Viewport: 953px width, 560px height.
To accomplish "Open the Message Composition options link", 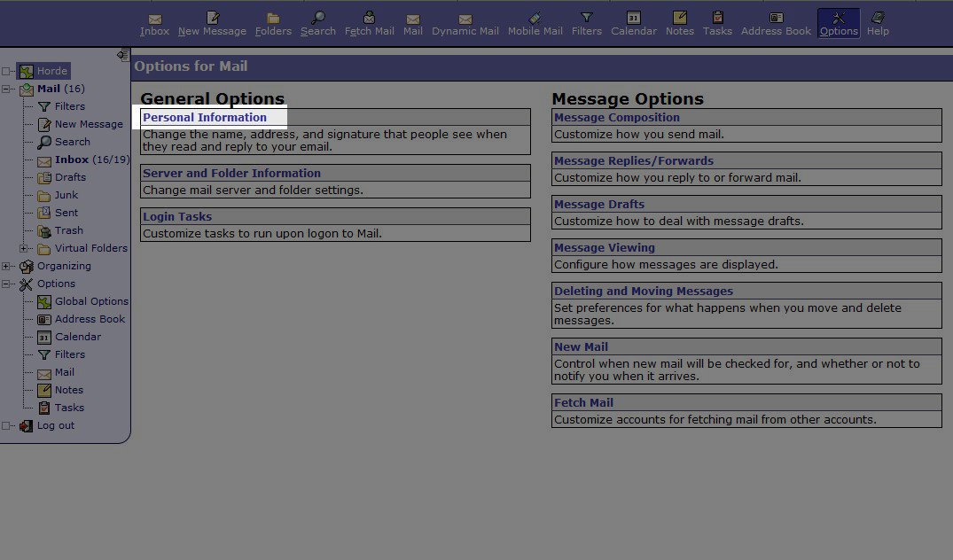I will [617, 117].
